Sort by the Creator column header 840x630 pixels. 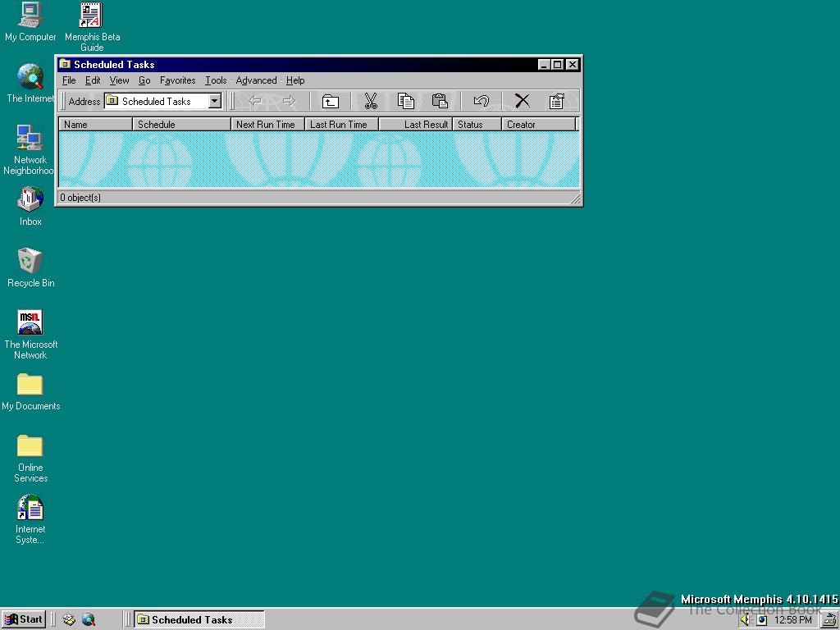pos(539,125)
